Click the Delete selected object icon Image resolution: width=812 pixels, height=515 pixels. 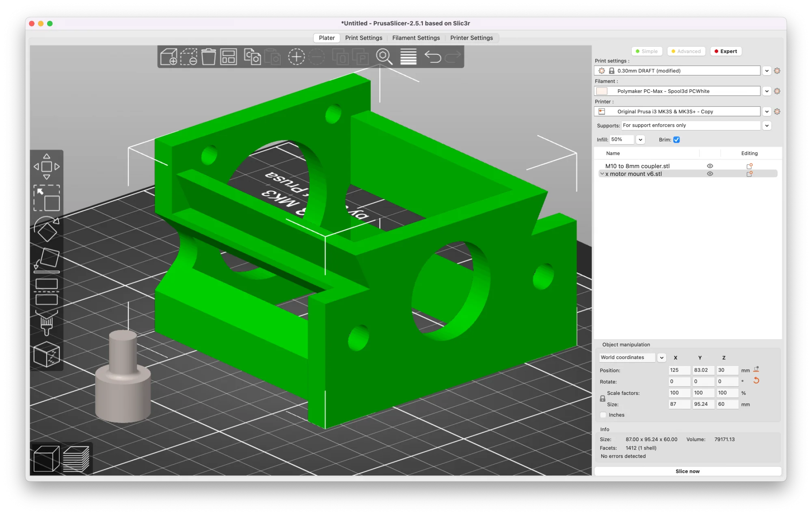189,57
